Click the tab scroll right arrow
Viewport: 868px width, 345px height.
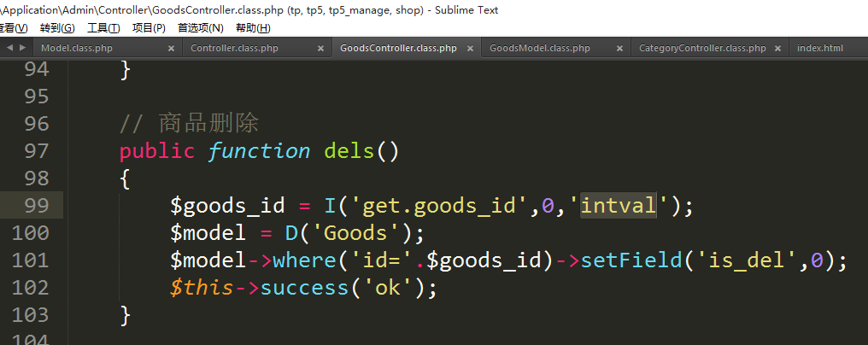click(21, 48)
